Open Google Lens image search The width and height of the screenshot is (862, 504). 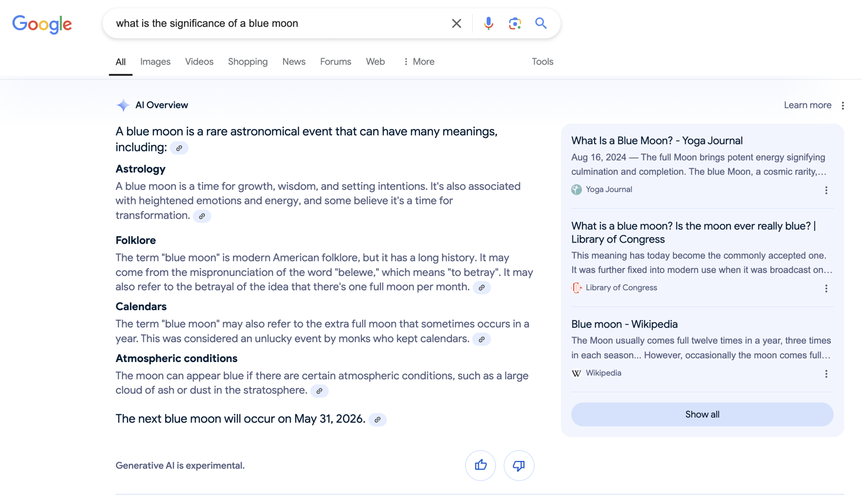tap(515, 23)
